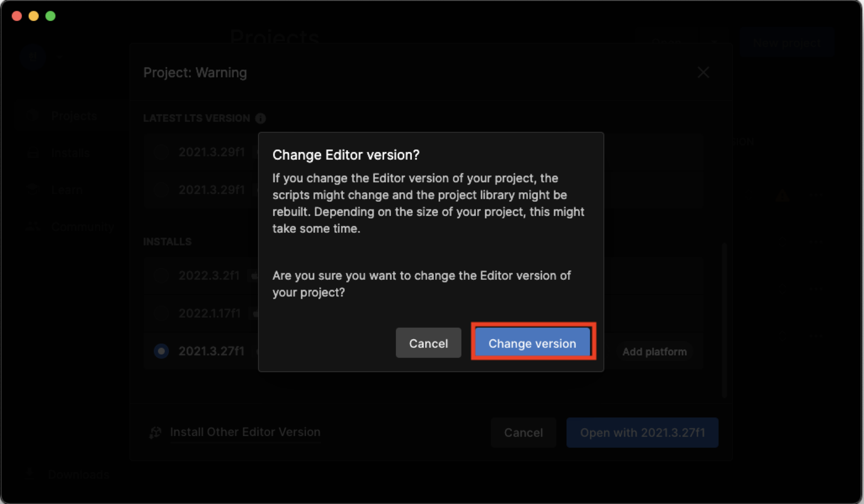Open the Downloads icon at bottom left
Screen dimensions: 864x504
click(30, 474)
